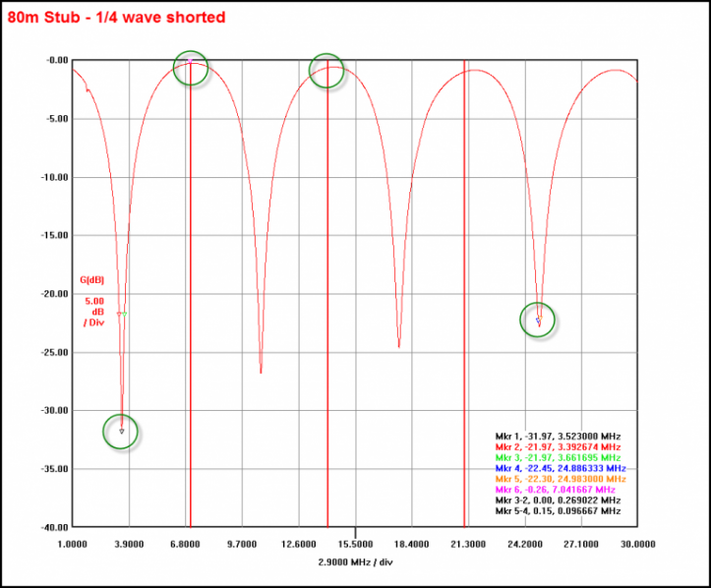Click the red vertical line at 21.3 MHz

point(464,295)
